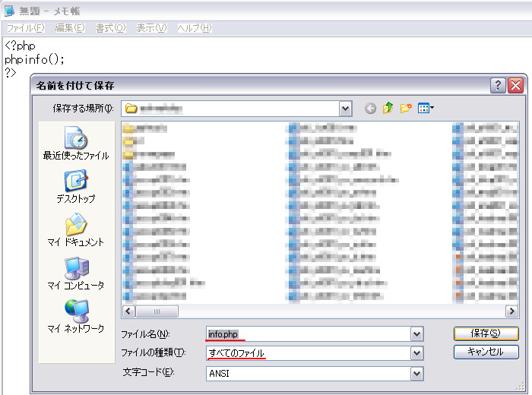The width and height of the screenshot is (532, 395).
Task: Create a new folder icon
Action: coord(406,108)
